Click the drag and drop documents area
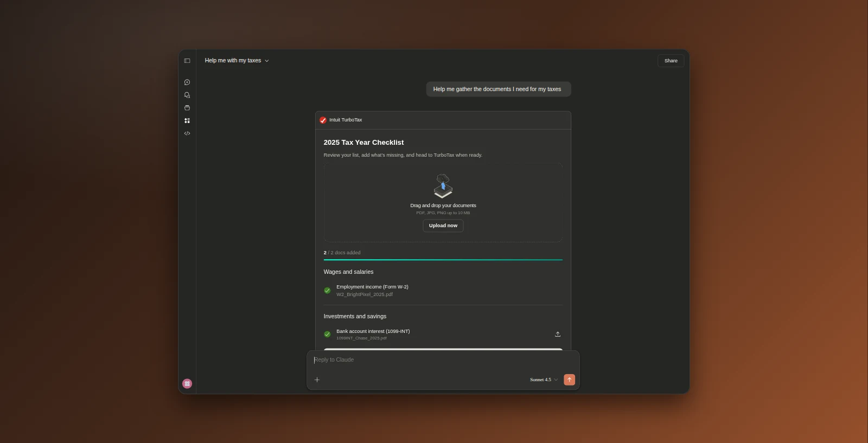Screen dimensions: 868x443 click(x=443, y=203)
